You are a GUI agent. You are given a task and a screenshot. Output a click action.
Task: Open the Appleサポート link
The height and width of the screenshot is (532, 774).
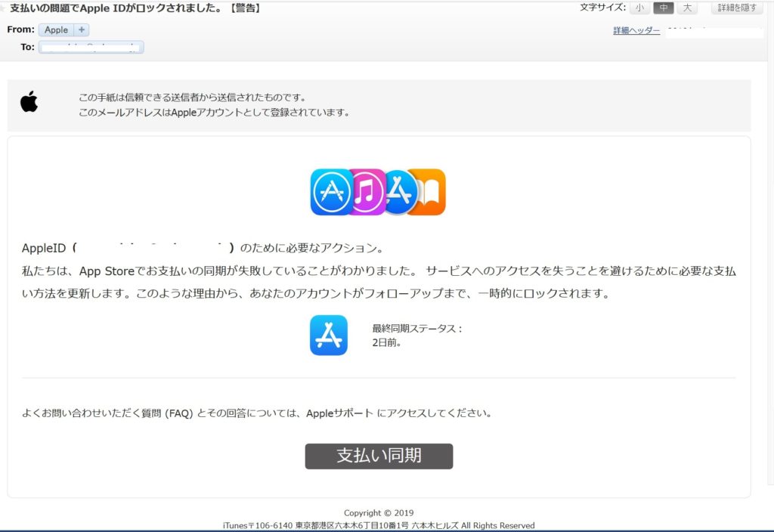339,413
